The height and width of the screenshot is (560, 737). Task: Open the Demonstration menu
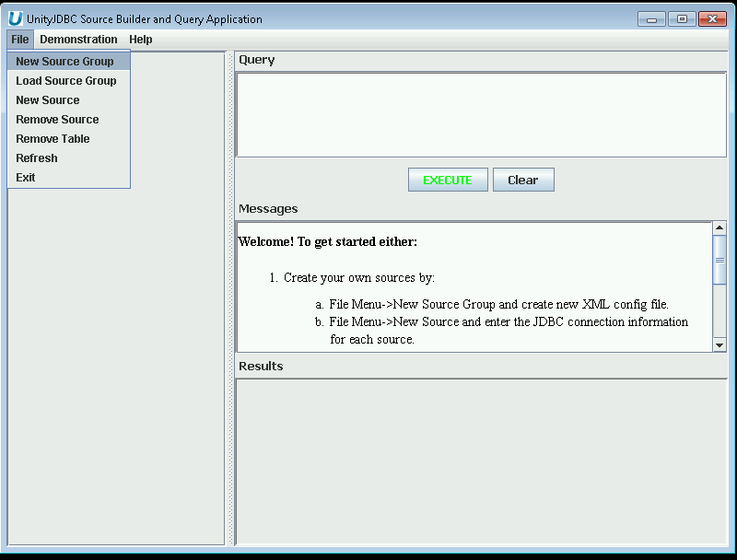click(x=79, y=40)
